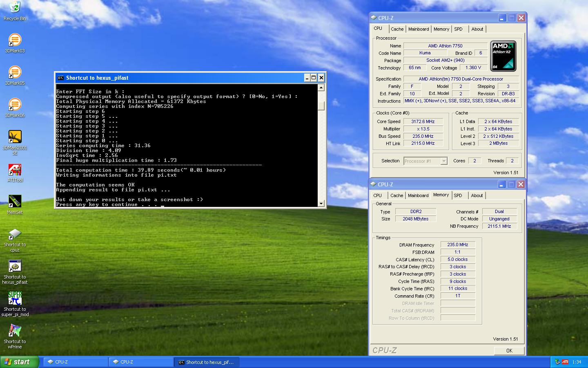
Task: Click the Multiplier x 13.5 value
Action: point(423,129)
